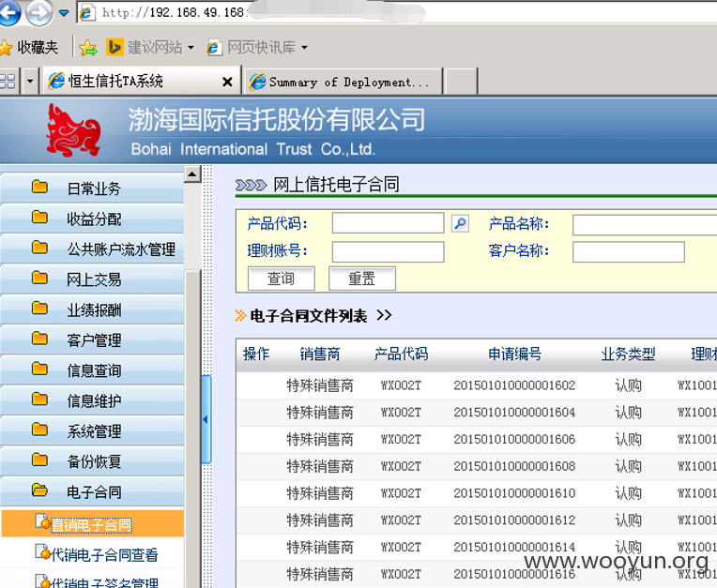The width and height of the screenshot is (717, 588).
Task: Click the sidebar vertical scrollbar thumb
Action: (x=192, y=429)
